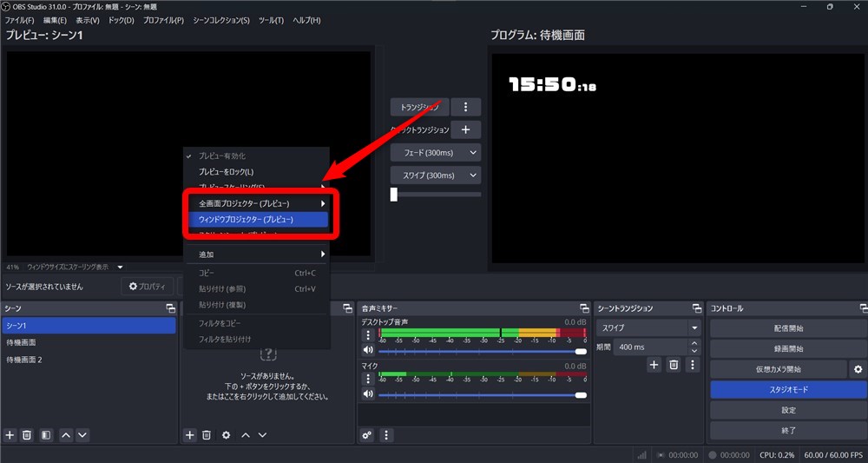Adjust マイク volume slider
This screenshot has height=463, width=868.
(482, 395)
